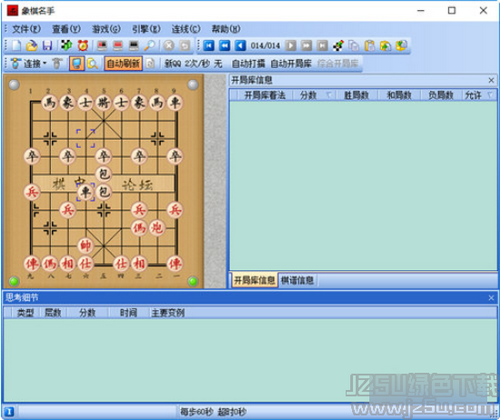Click the arrow on the 允许 column header
The image size is (500, 420).
(490, 95)
